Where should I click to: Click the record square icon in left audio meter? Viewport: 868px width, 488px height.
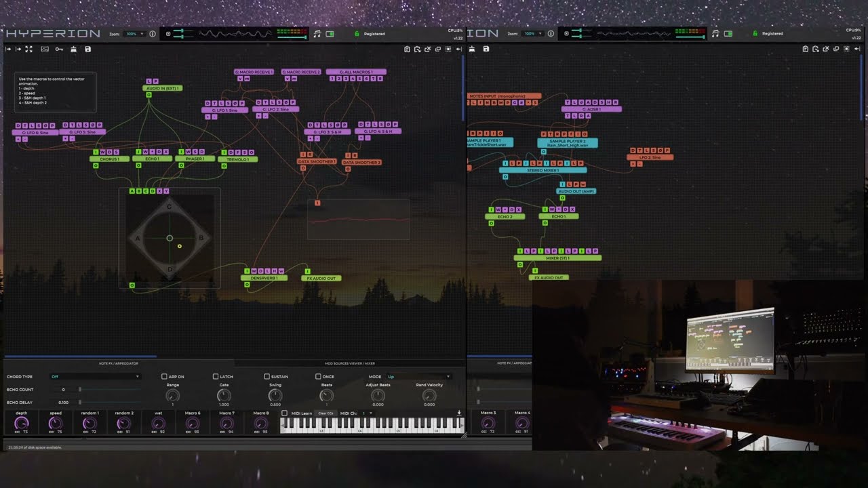pyautogui.click(x=168, y=34)
